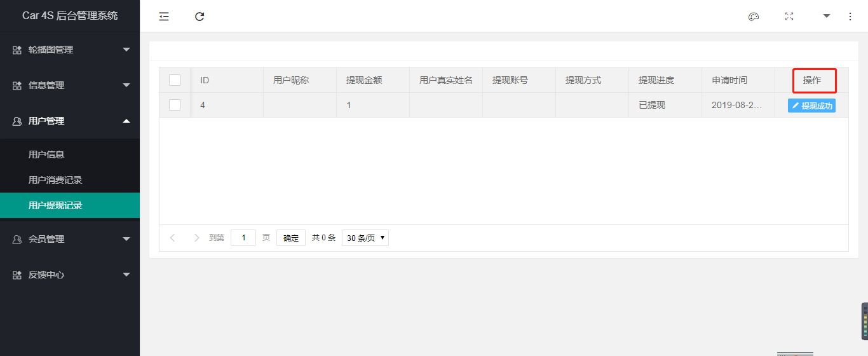Open the vertical three-dot more menu
Image resolution: width=868 pixels, height=356 pixels.
[850, 17]
